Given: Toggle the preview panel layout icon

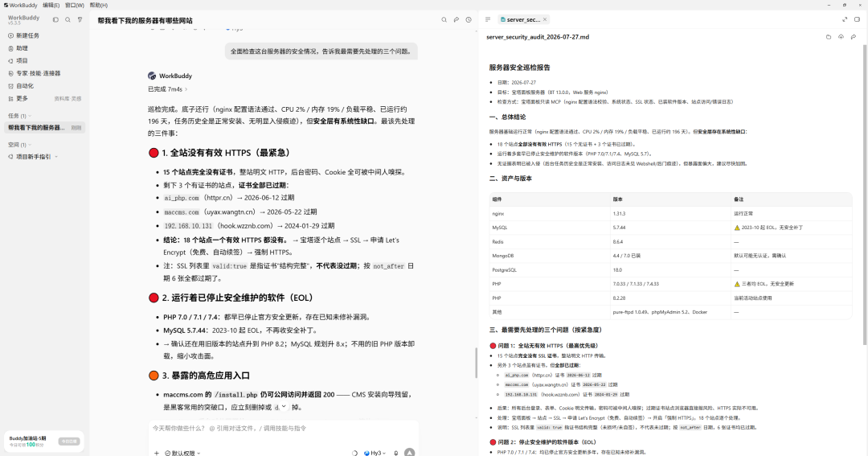Looking at the screenshot, I should coord(857,19).
